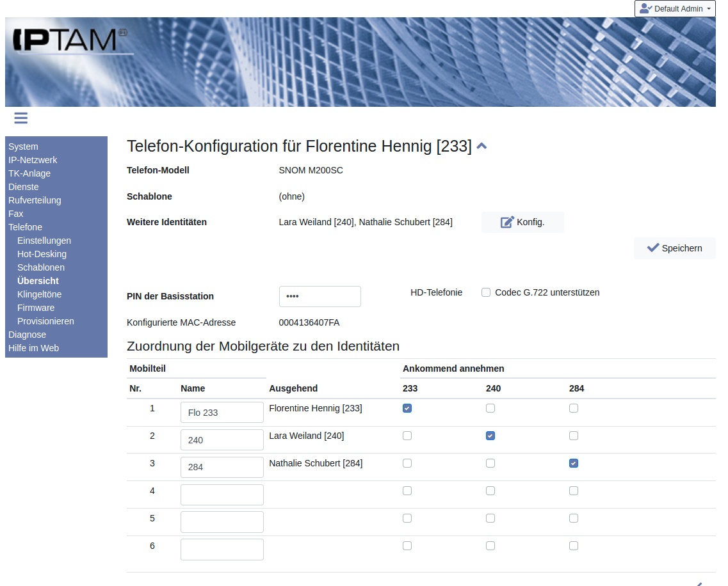Click the checkmark icon on Speichern
The height and width of the screenshot is (586, 728).
[653, 248]
